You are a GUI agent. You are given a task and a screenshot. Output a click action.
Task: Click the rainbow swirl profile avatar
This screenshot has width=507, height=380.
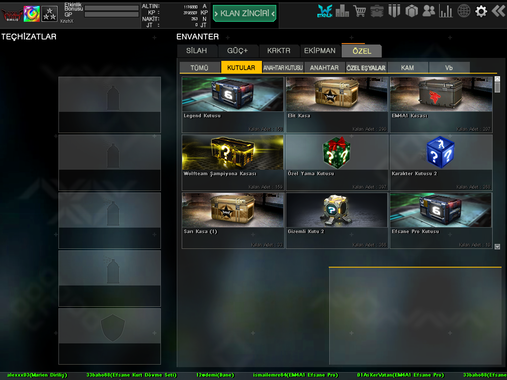[x=32, y=14]
